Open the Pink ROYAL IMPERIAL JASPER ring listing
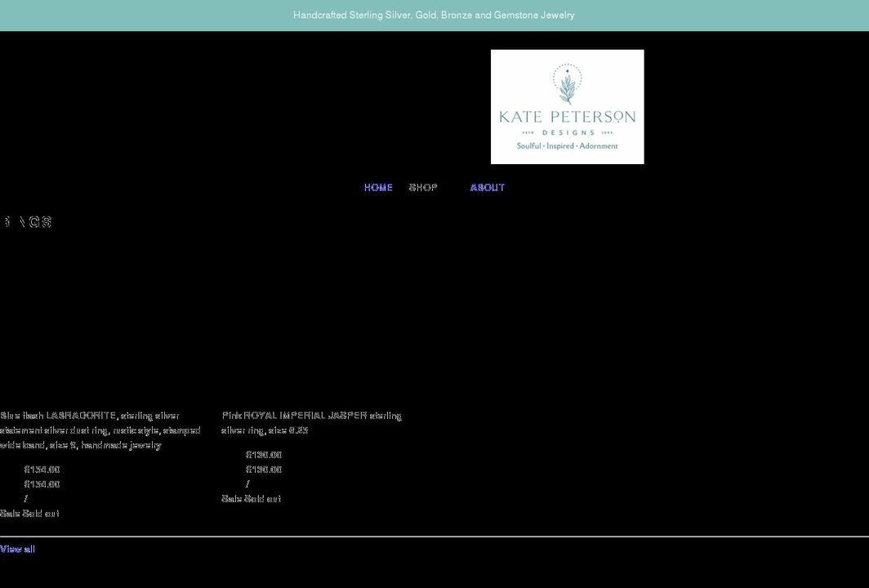The width and height of the screenshot is (869, 588). coord(311,421)
